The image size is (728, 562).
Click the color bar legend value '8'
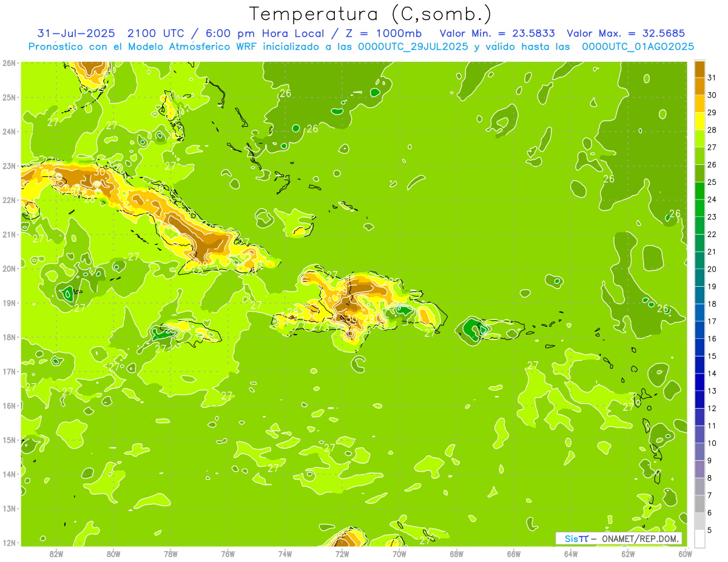tap(710, 478)
